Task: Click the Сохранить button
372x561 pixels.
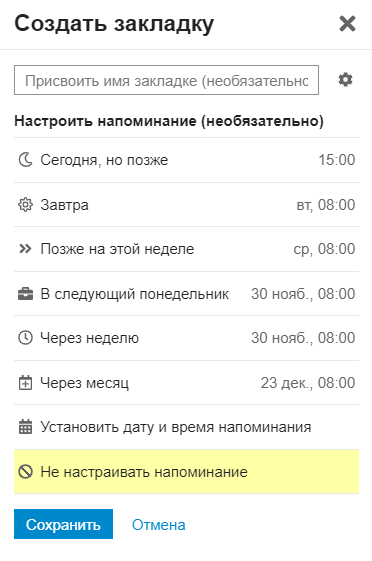Action: tap(63, 524)
